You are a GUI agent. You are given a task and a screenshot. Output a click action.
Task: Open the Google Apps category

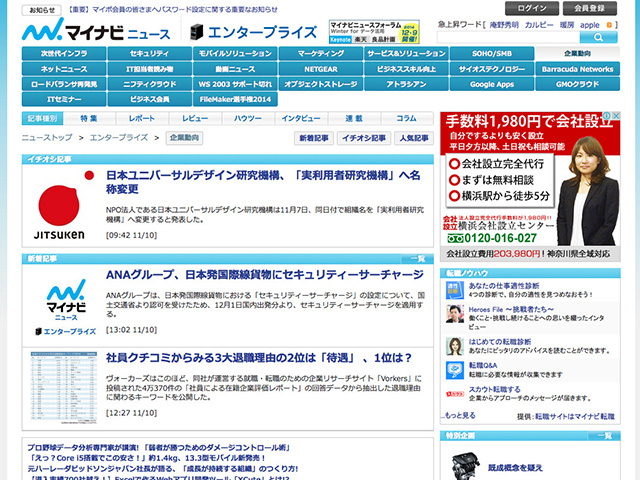[492, 84]
